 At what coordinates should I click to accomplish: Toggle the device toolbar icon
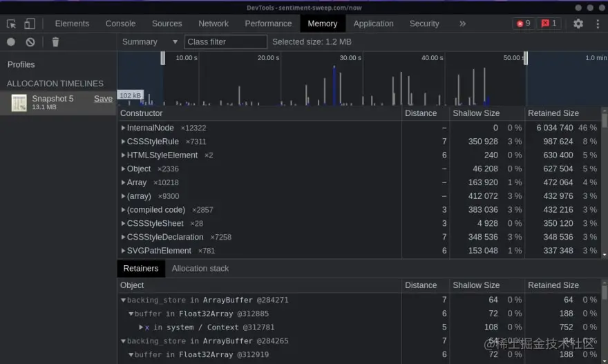(30, 23)
